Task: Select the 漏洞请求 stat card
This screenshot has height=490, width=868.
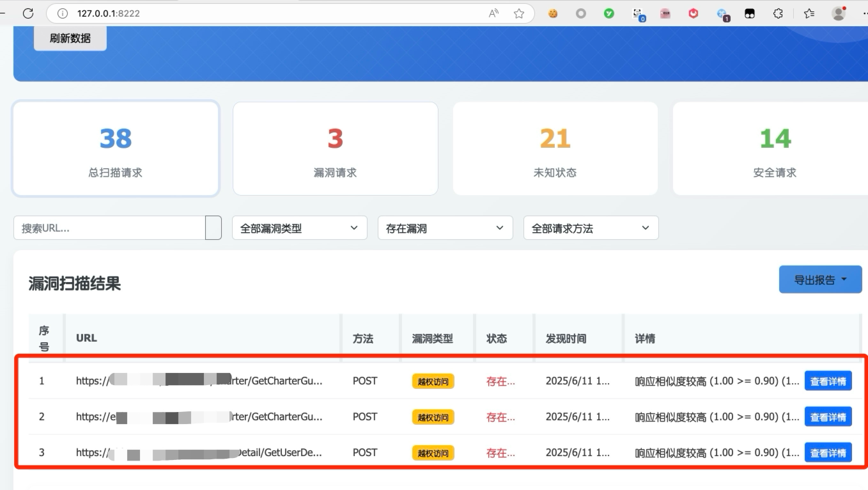Action: tap(336, 148)
